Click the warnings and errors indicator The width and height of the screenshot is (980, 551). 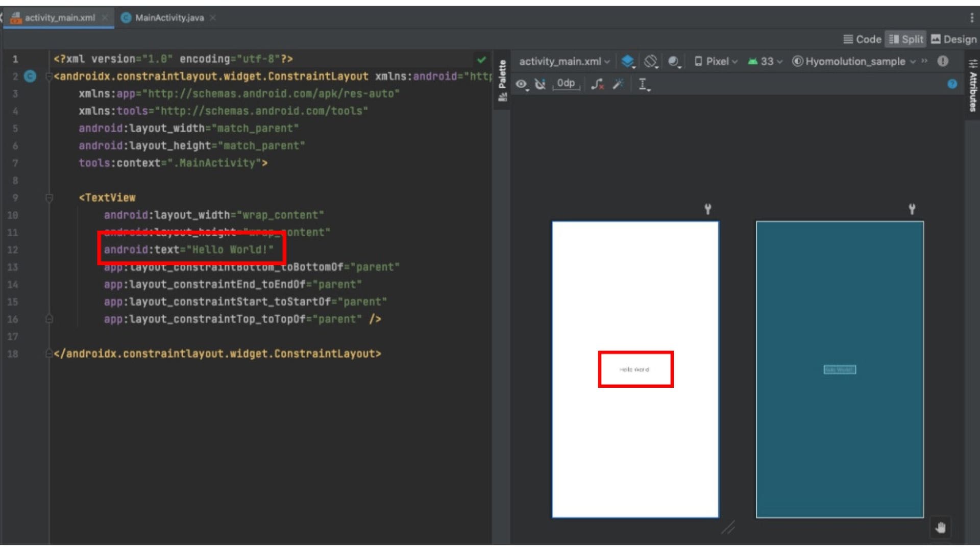point(943,61)
